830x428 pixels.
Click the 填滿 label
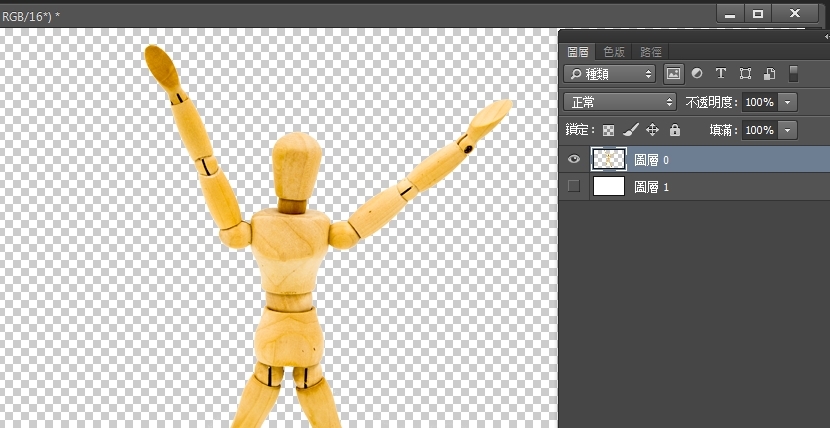(724, 130)
